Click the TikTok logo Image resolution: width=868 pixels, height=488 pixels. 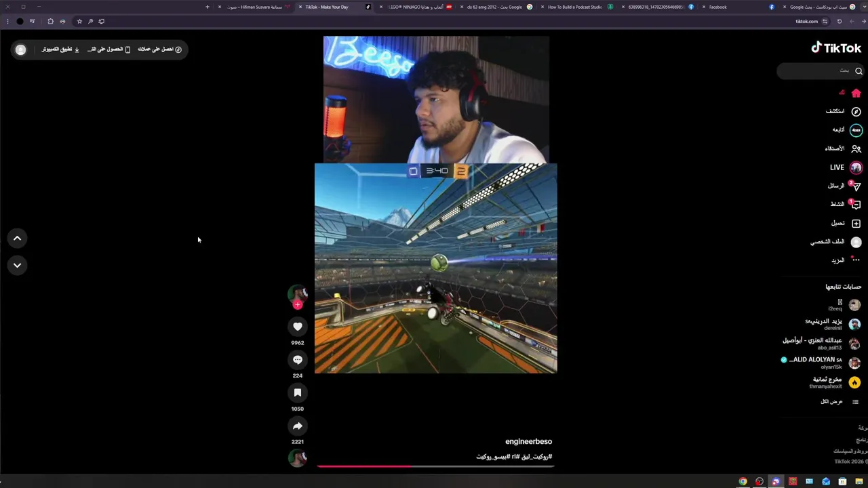point(836,47)
